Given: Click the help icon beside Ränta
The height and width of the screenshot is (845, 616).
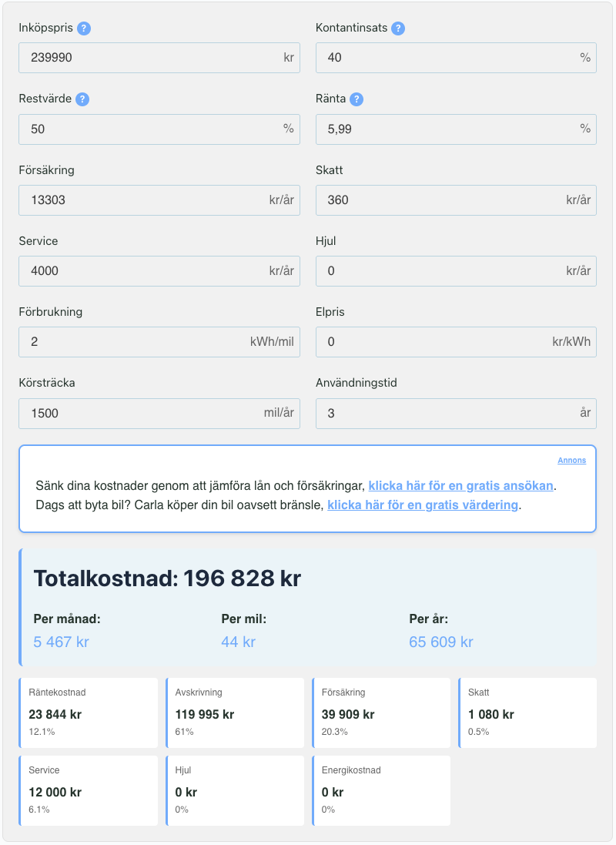Looking at the screenshot, I should (357, 99).
